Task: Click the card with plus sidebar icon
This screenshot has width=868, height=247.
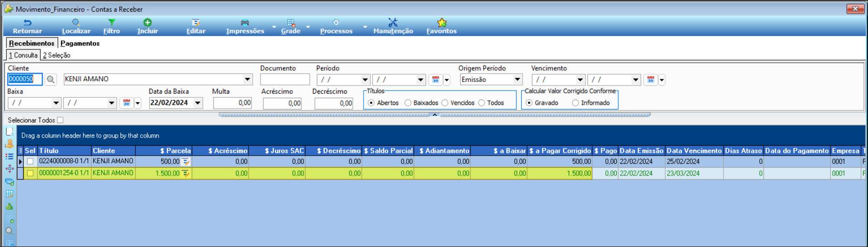Action: (10, 182)
